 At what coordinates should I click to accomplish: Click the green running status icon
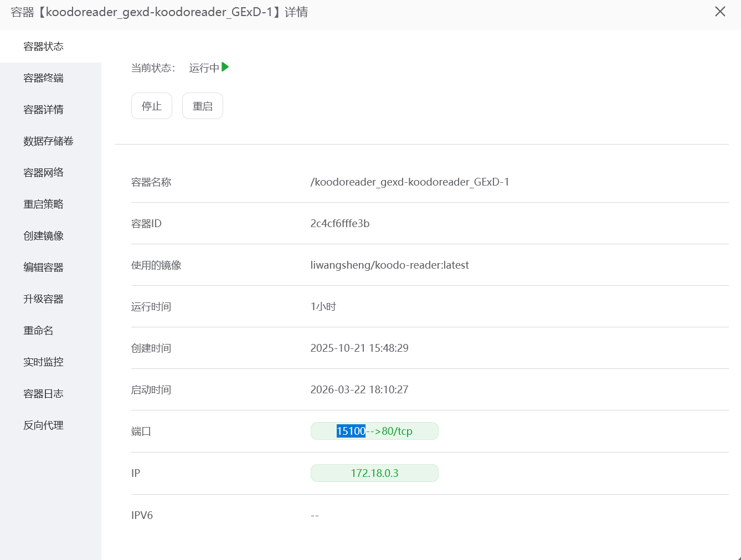(225, 67)
